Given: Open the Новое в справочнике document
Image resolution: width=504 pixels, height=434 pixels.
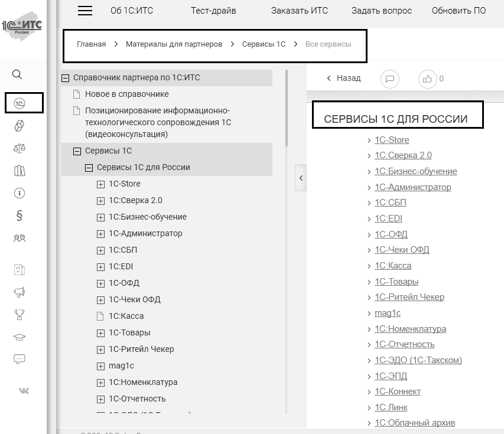Looking at the screenshot, I should pyautogui.click(x=126, y=94).
